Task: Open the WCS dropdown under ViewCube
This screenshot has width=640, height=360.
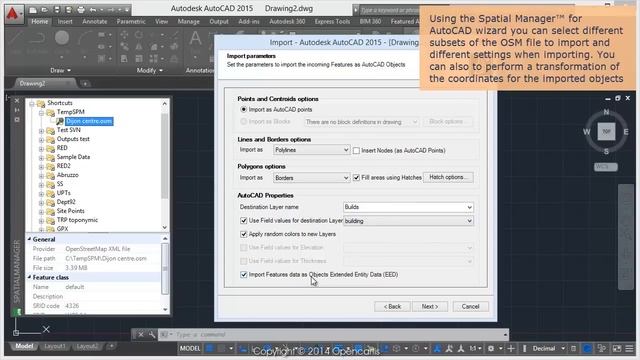Action: click(606, 167)
